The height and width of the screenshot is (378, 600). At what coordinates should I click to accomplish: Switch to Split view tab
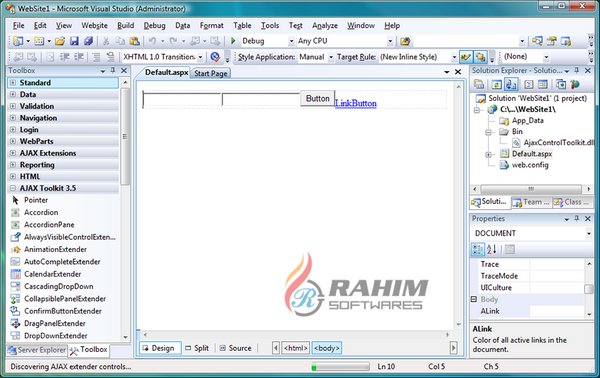197,348
